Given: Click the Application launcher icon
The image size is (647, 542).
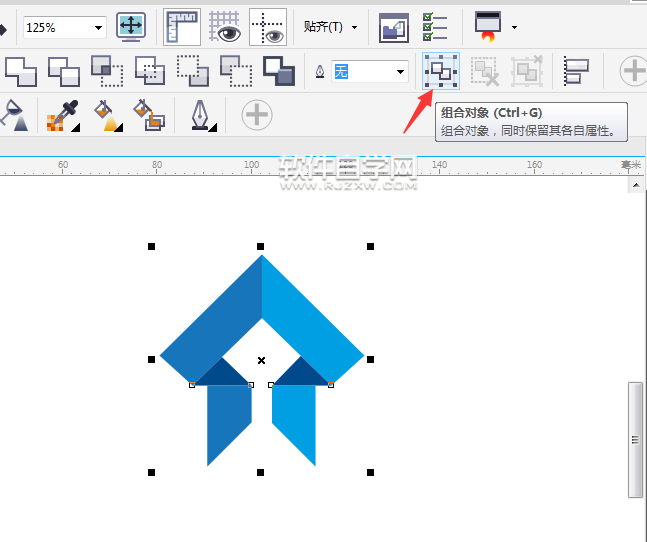Looking at the screenshot, I should tap(488, 27).
